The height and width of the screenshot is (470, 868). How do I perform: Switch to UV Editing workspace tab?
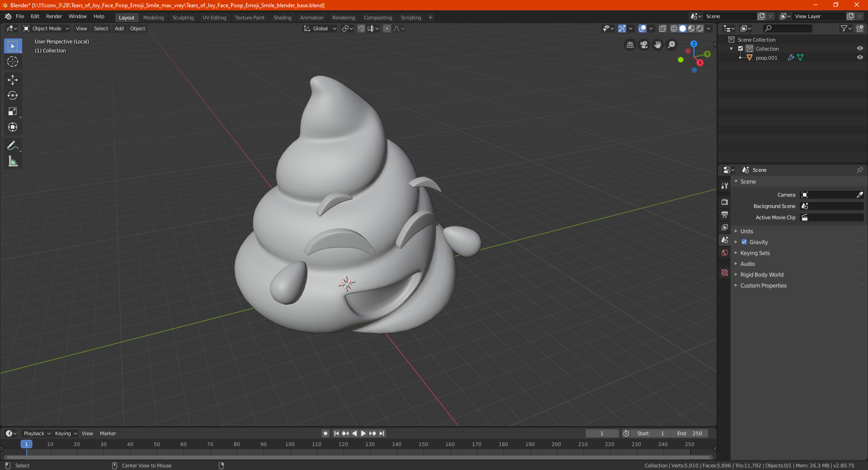[x=214, y=18]
